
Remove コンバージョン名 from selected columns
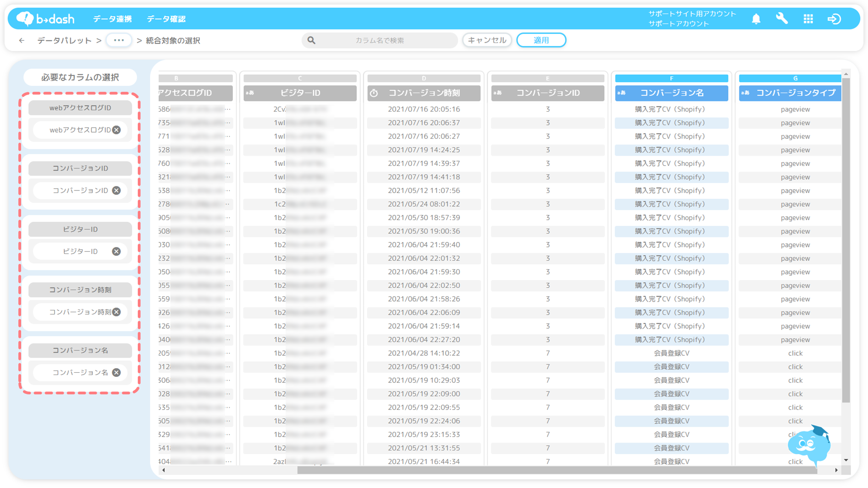coord(117,372)
